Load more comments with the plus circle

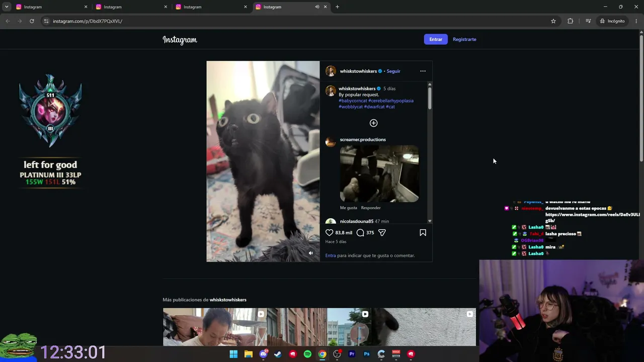373,123
